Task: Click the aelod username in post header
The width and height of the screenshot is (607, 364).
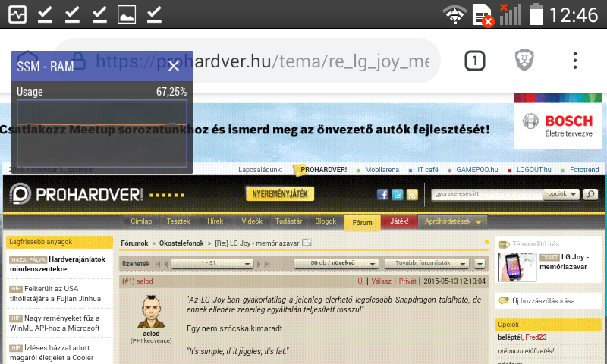Action: coord(144,281)
